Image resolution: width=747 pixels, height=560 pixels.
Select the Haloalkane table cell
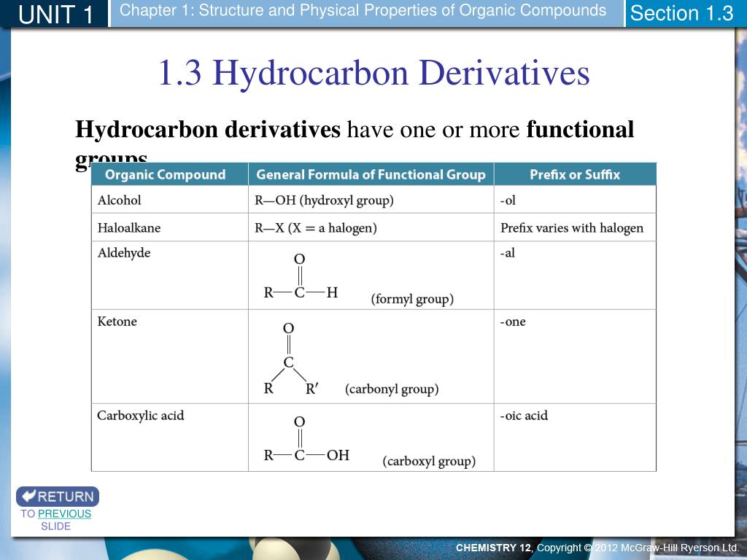pos(169,227)
